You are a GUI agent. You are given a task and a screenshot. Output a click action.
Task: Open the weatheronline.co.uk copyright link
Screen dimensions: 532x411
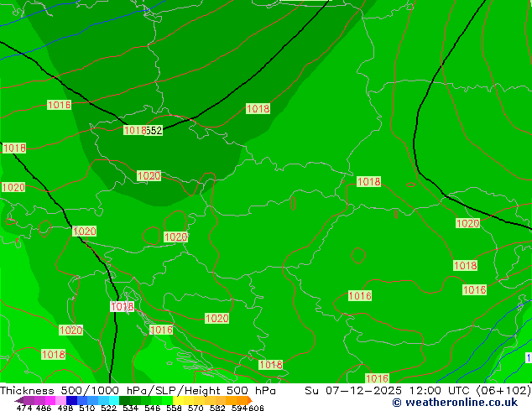click(455, 403)
